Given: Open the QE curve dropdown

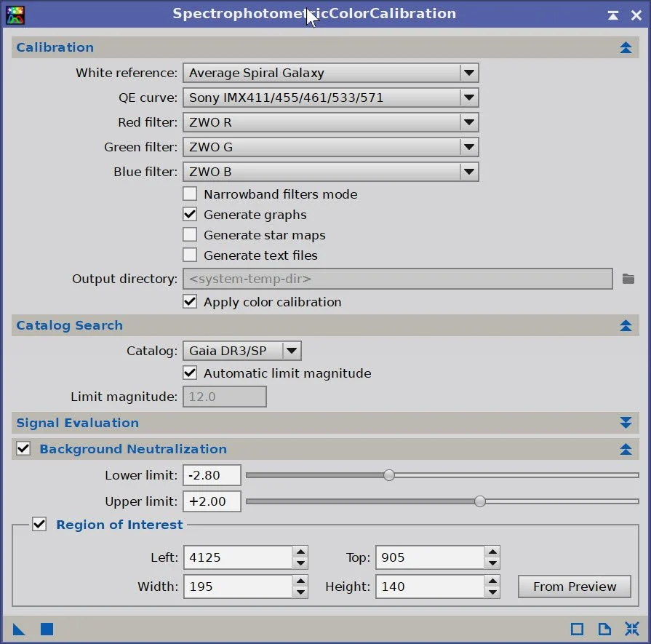Looking at the screenshot, I should 331,98.
